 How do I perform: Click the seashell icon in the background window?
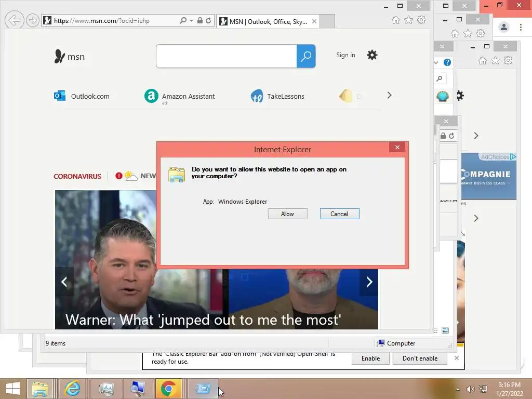click(443, 96)
